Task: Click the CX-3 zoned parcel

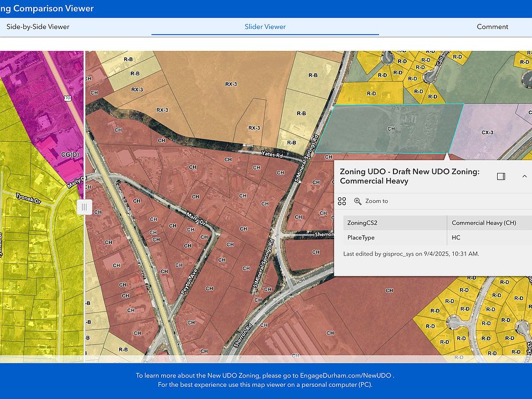Action: [488, 132]
